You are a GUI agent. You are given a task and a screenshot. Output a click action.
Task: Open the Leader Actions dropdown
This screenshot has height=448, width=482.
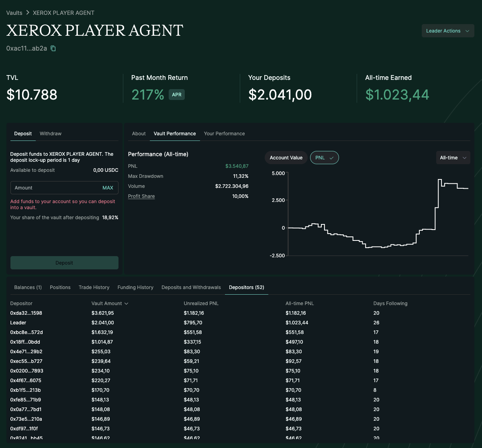coord(447,31)
